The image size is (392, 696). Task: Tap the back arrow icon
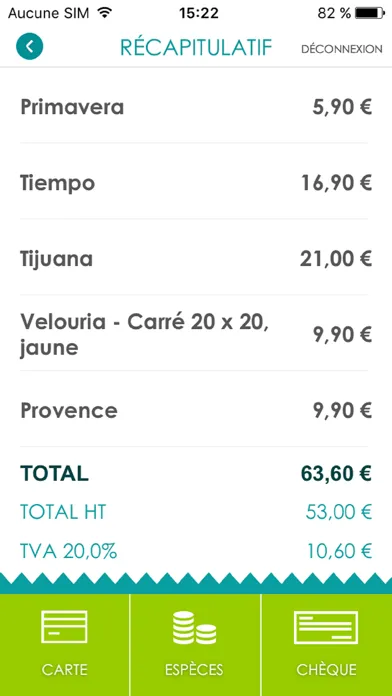click(x=30, y=47)
